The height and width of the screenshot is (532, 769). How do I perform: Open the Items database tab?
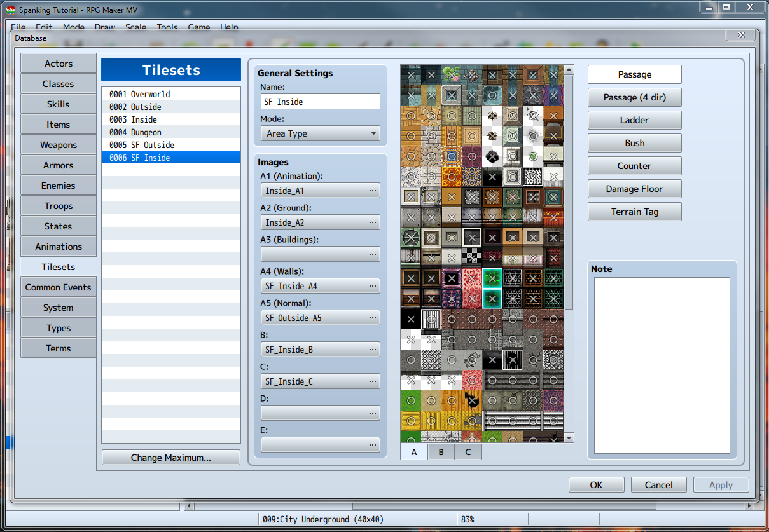pos(59,125)
